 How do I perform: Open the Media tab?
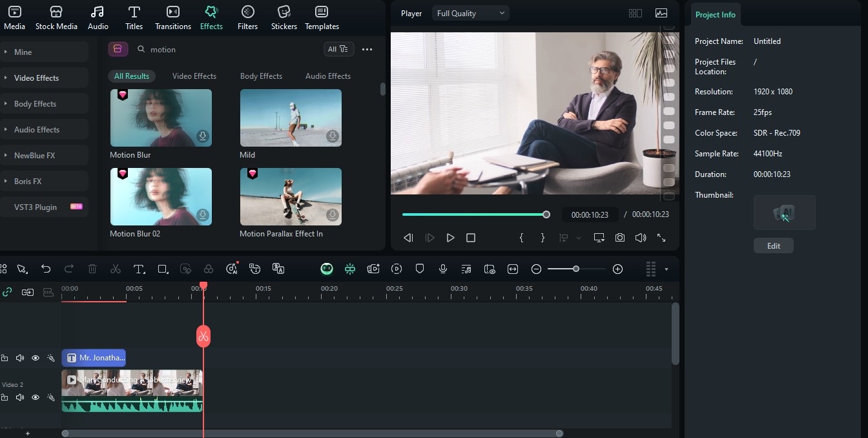(14, 17)
